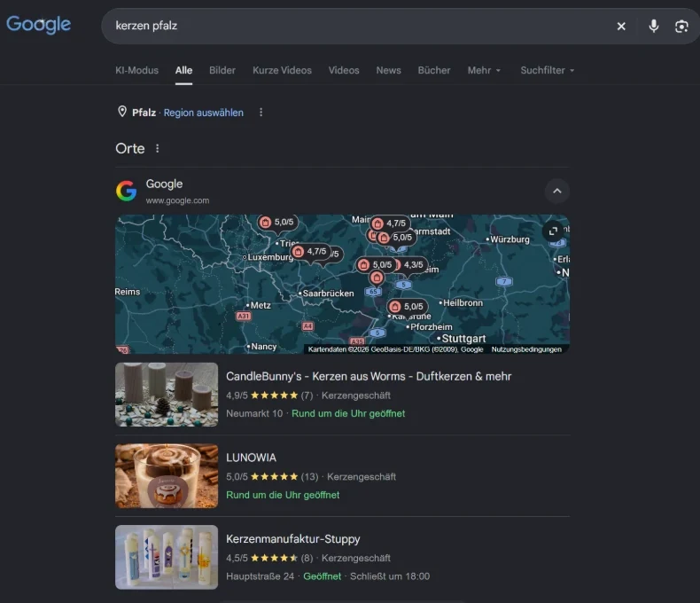Image resolution: width=700 pixels, height=603 pixels.
Task: Click the 'Hauptstraße 24' address text
Action: point(261,576)
